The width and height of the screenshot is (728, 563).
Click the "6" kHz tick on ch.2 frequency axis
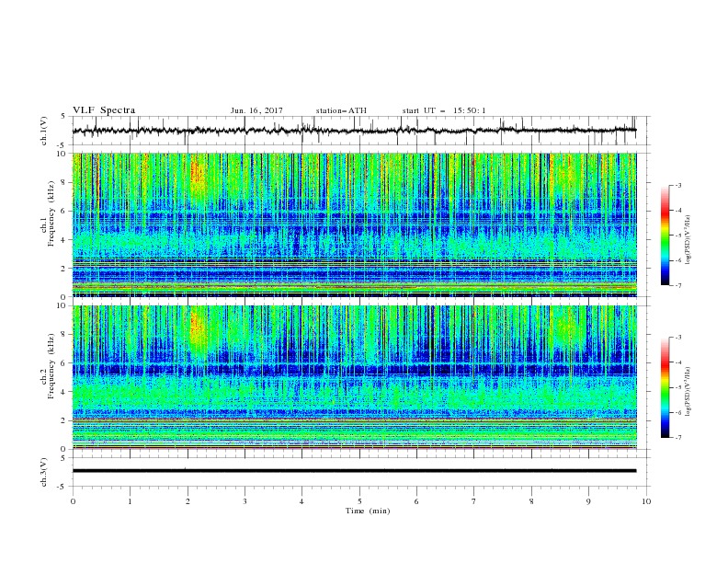(64, 363)
